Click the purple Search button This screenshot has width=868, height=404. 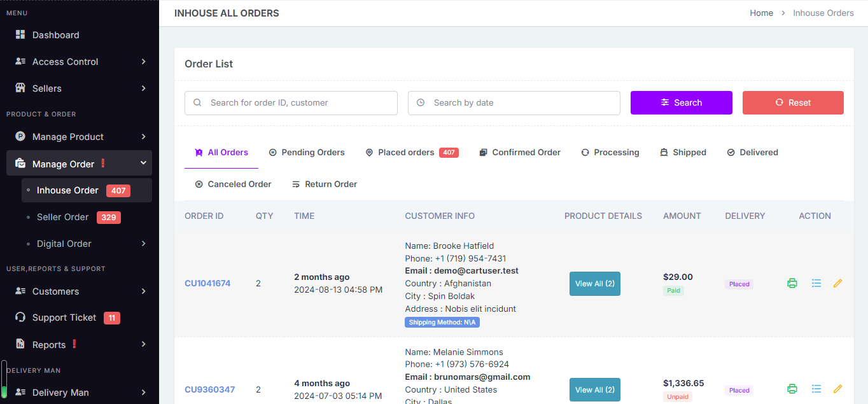tap(682, 102)
